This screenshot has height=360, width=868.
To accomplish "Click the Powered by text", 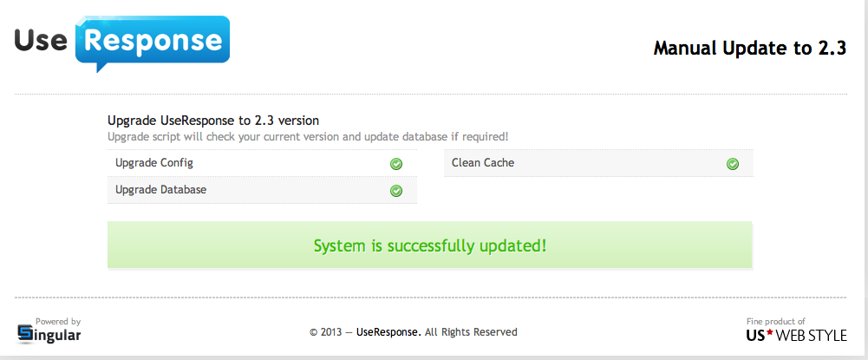I will pyautogui.click(x=58, y=321).
